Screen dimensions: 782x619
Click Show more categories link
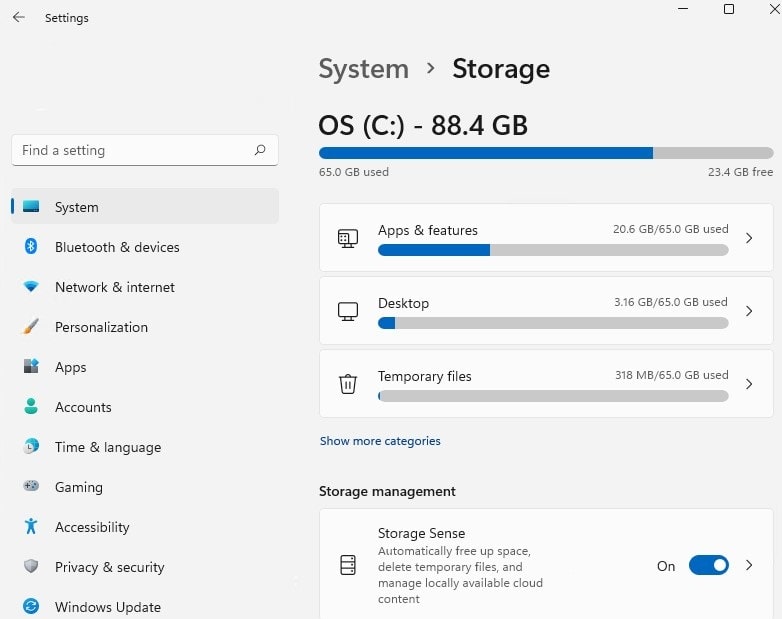[x=380, y=441]
